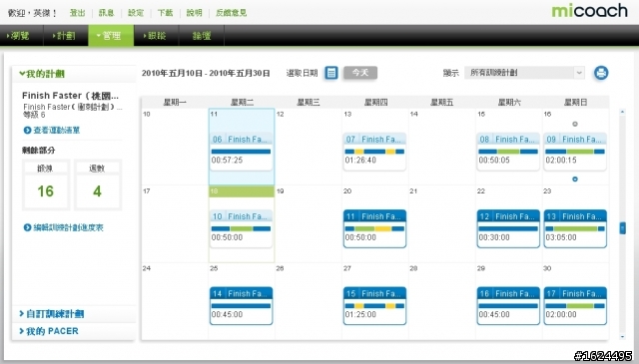Open the 跟蹤 navigation tab
639x364 pixels.
click(x=157, y=36)
